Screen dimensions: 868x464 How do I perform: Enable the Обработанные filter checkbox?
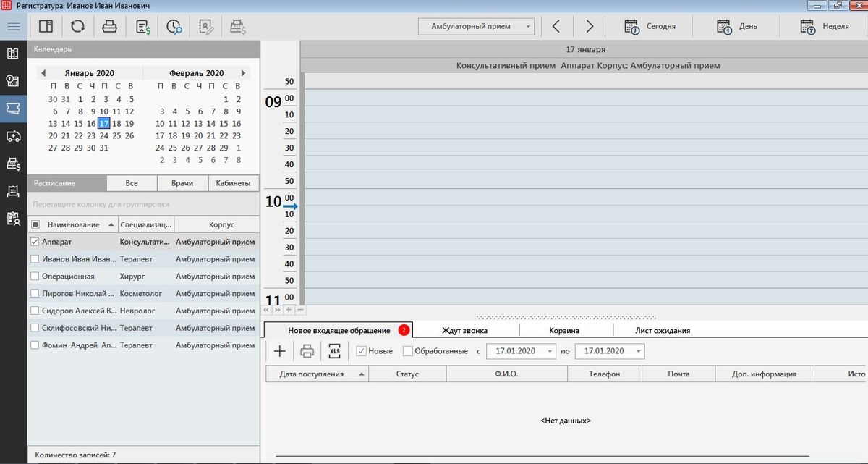pyautogui.click(x=407, y=351)
